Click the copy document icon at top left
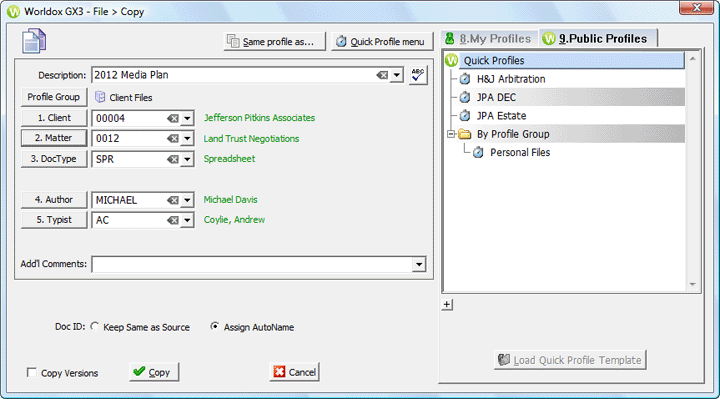Image resolution: width=720 pixels, height=399 pixels. click(x=34, y=41)
